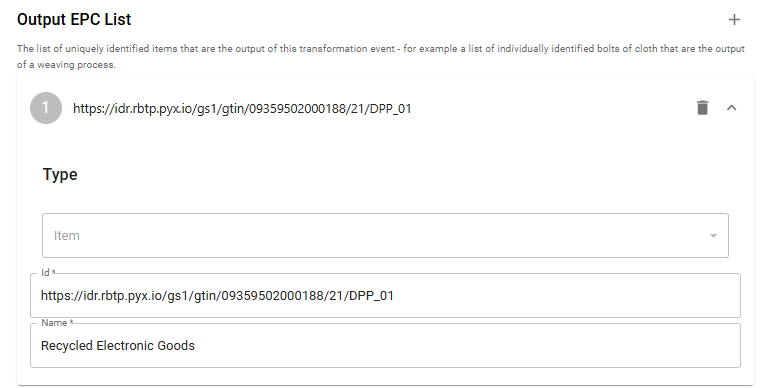
Task: Click the small arrow in the Item combo box
Action: coord(713,236)
